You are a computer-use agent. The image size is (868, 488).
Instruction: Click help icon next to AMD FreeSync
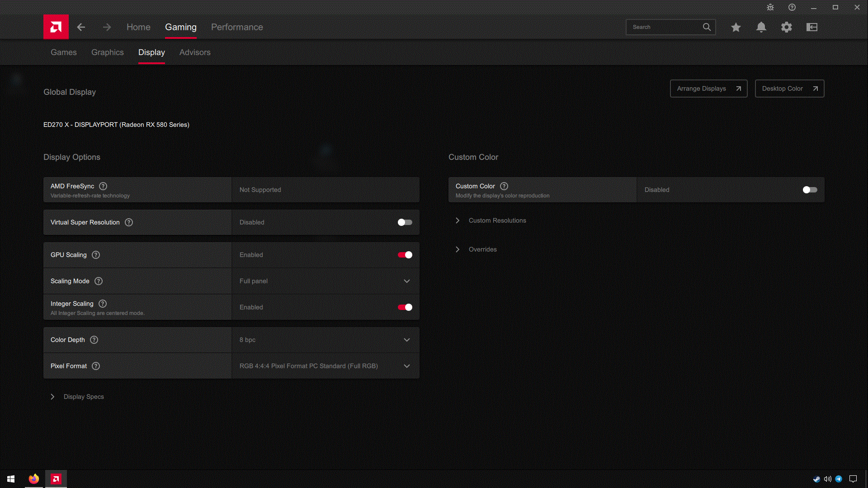point(103,186)
